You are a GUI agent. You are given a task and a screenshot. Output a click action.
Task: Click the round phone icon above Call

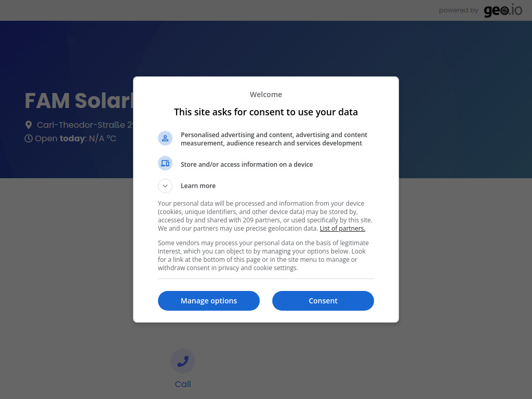[x=183, y=361]
